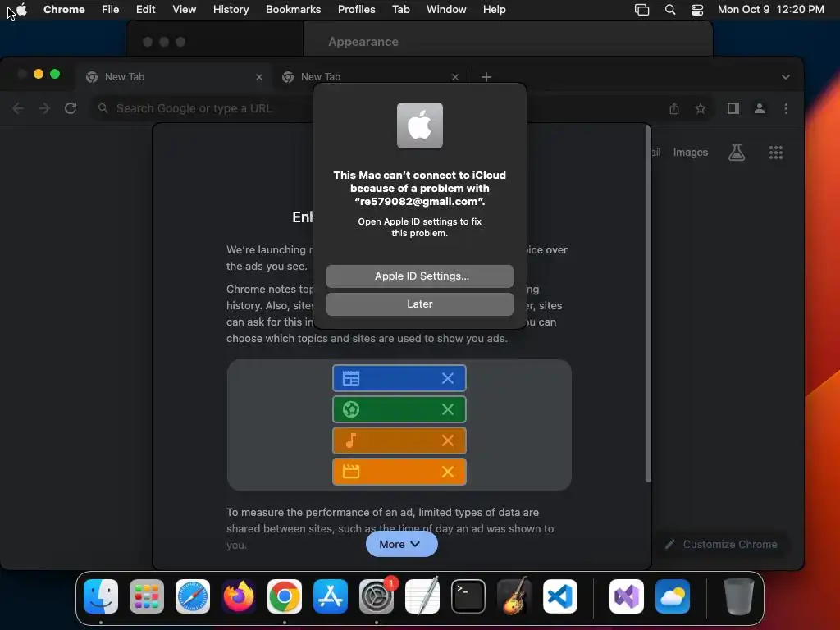Remove the orange music topic chip
This screenshot has width=840, height=630.
tap(448, 441)
